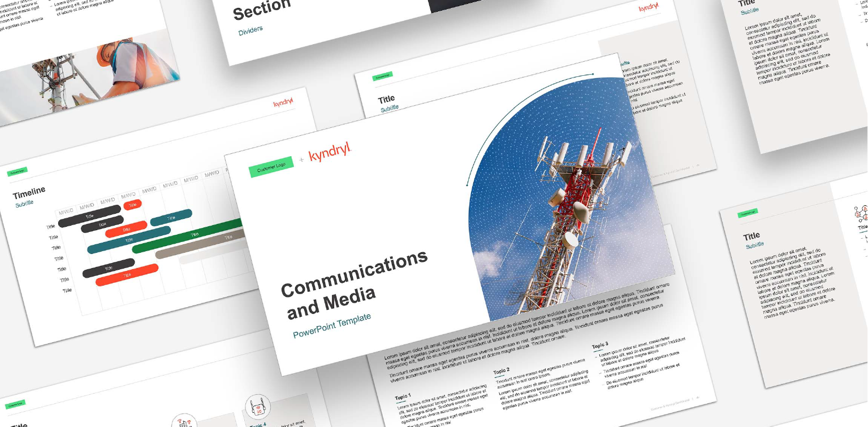The height and width of the screenshot is (427, 868).
Task: Select the Customer Logo badge on the Timeline slide
Action: pyautogui.click(x=18, y=172)
